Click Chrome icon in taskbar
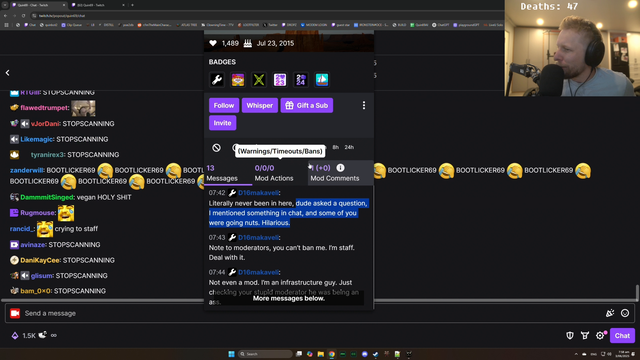Screen dimensions: 640x360 pyautogui.click(x=331, y=354)
